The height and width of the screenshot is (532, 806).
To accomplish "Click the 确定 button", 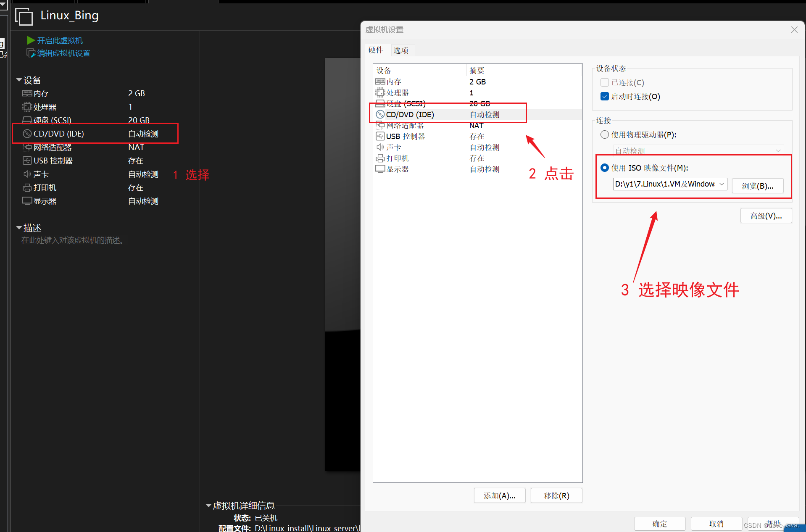I will pos(660,524).
